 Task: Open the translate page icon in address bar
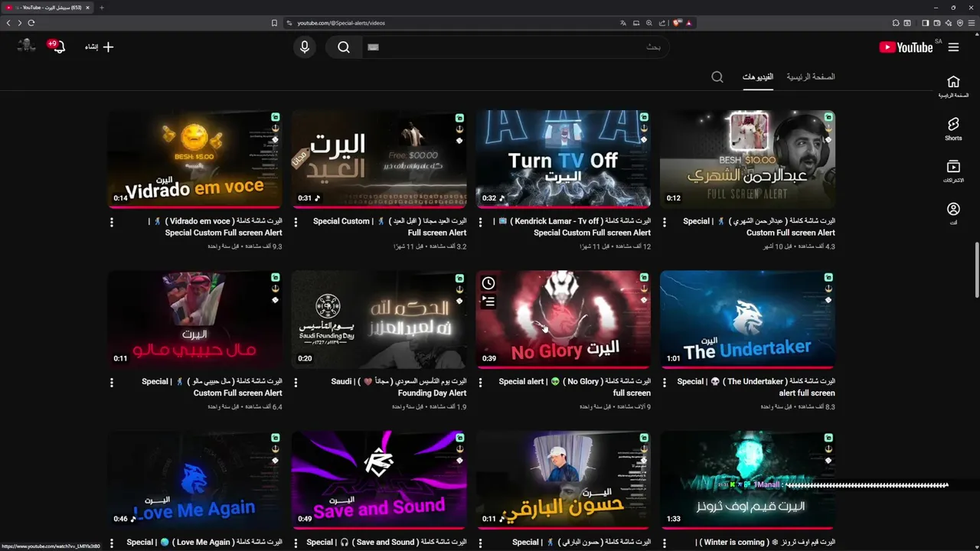pyautogui.click(x=623, y=23)
